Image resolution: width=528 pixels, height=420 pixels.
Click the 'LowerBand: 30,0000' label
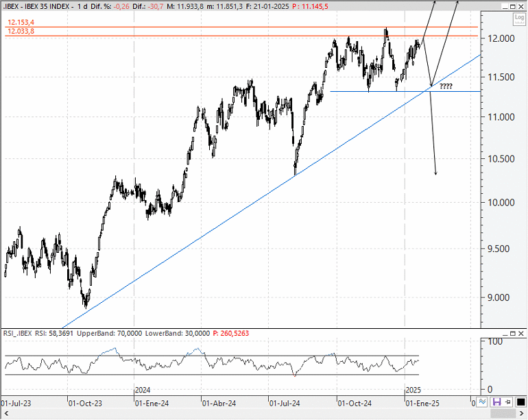178,334
